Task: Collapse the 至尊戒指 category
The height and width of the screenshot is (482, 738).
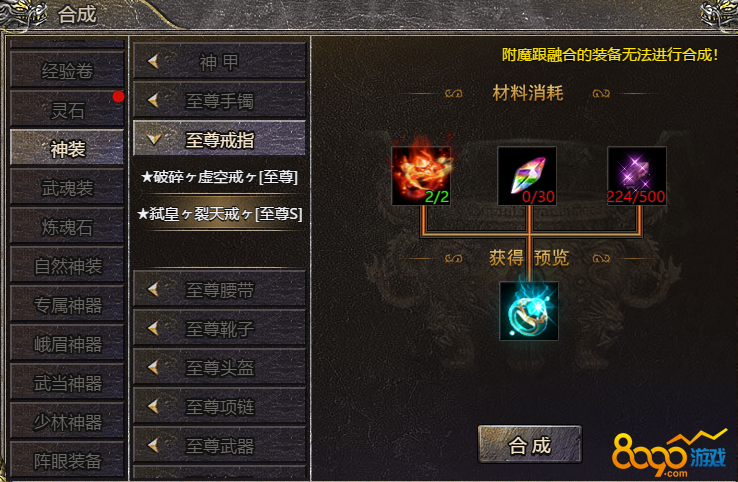Action: 219,139
